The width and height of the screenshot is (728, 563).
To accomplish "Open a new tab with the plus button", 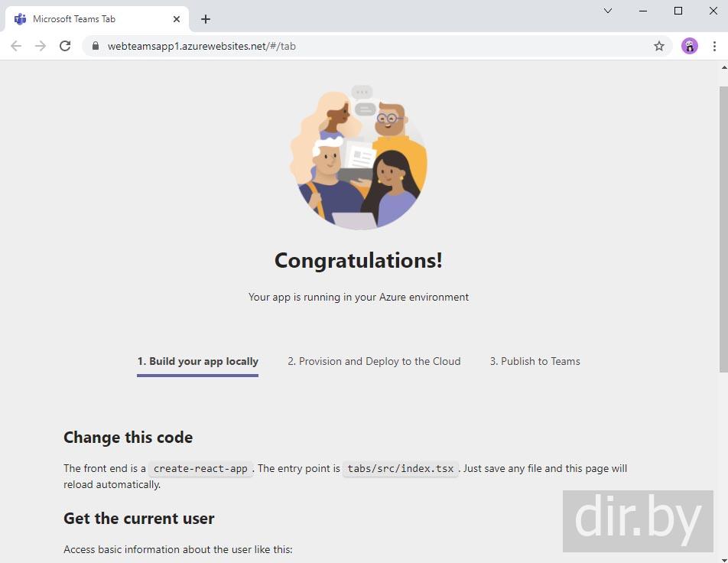I will [206, 19].
